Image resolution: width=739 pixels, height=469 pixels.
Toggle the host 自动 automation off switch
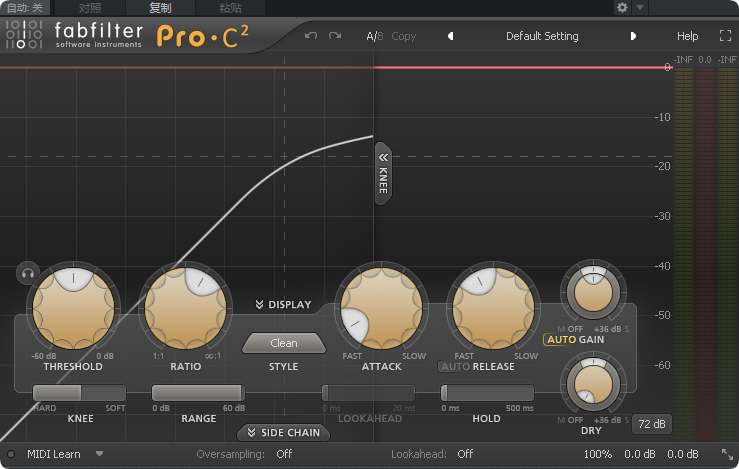pyautogui.click(x=25, y=8)
